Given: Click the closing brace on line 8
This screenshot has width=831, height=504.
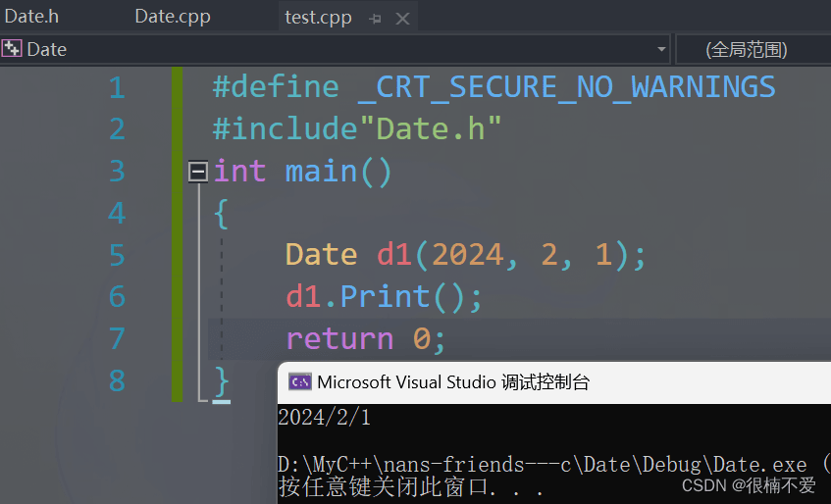Looking at the screenshot, I should [x=222, y=381].
